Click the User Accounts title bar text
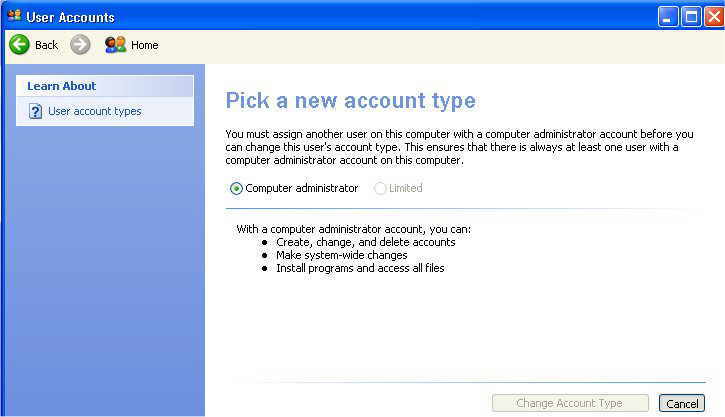This screenshot has width=725, height=417. (x=70, y=17)
